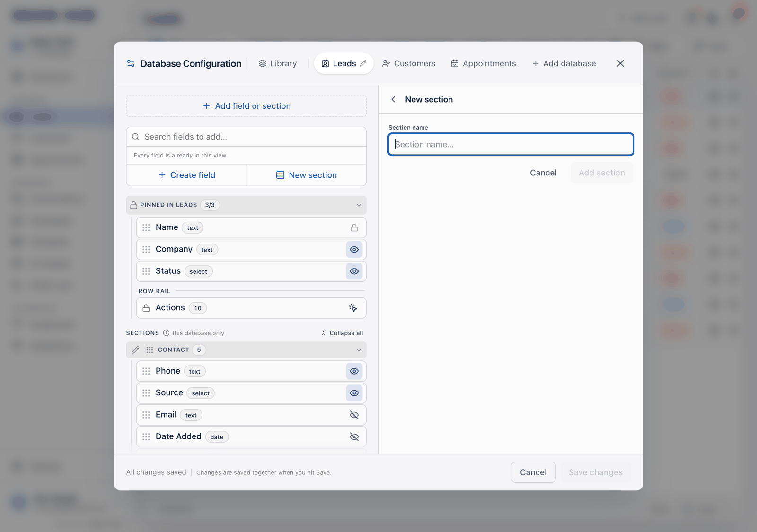
Task: Click Add database tab
Action: click(x=564, y=63)
